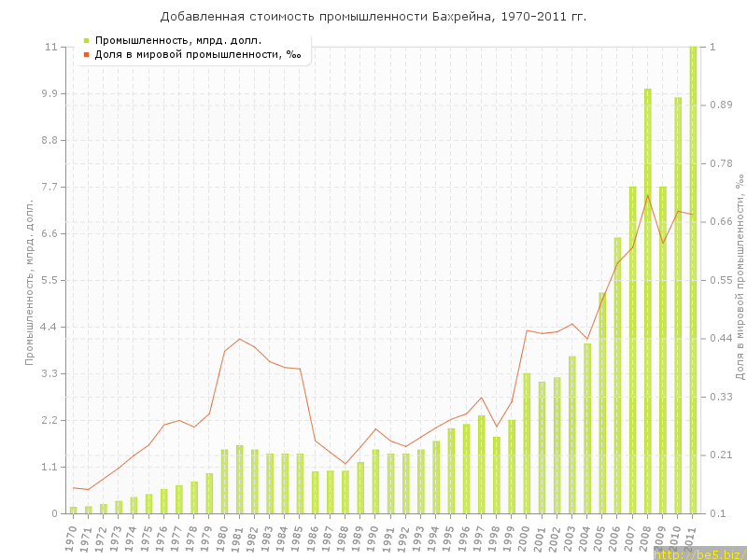Click the red Доля в мировой legend marker
747x560 pixels.
86,54
